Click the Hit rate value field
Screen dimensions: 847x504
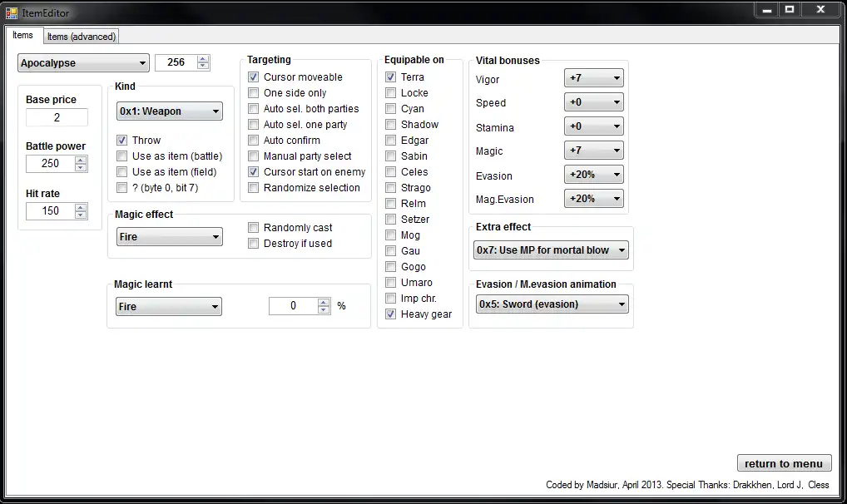[x=50, y=210]
